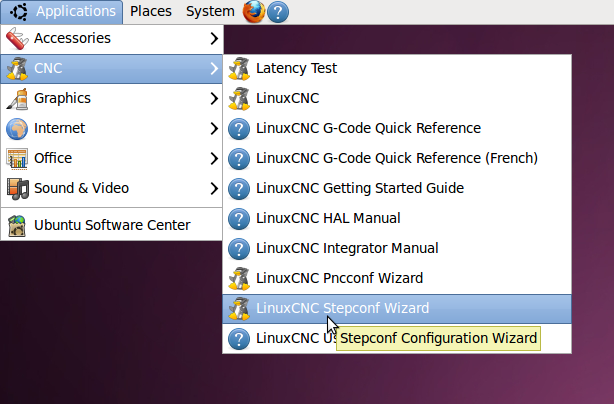Click the HAL Manual help icon
This screenshot has width=614, height=404.
pos(239,219)
